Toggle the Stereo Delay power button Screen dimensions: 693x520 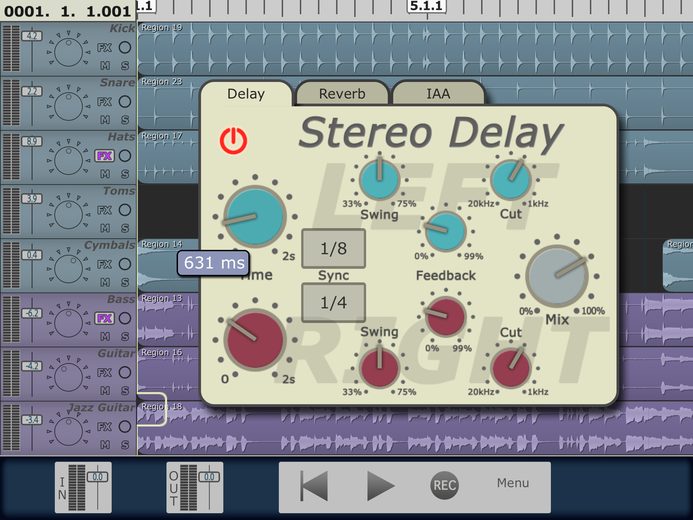click(x=233, y=140)
